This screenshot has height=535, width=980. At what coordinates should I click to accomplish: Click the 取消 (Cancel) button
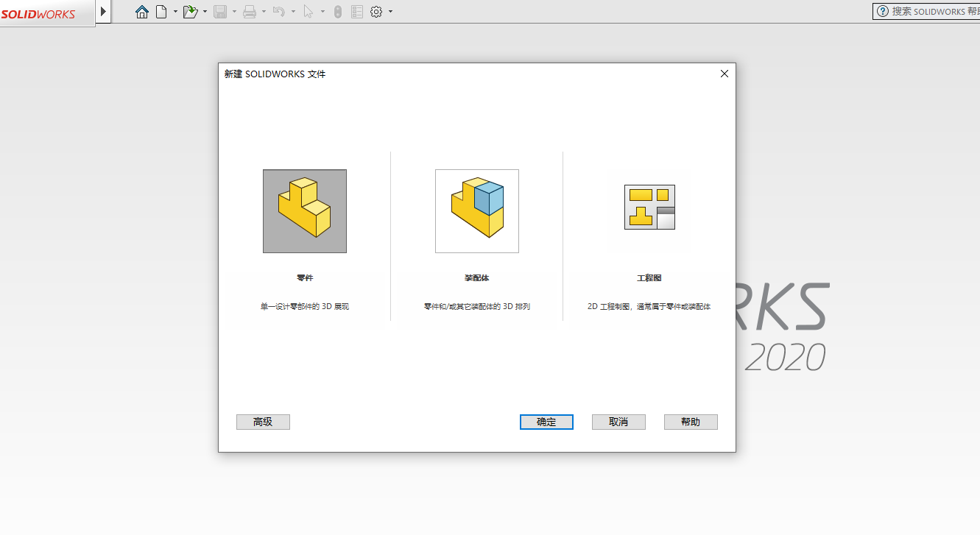618,422
